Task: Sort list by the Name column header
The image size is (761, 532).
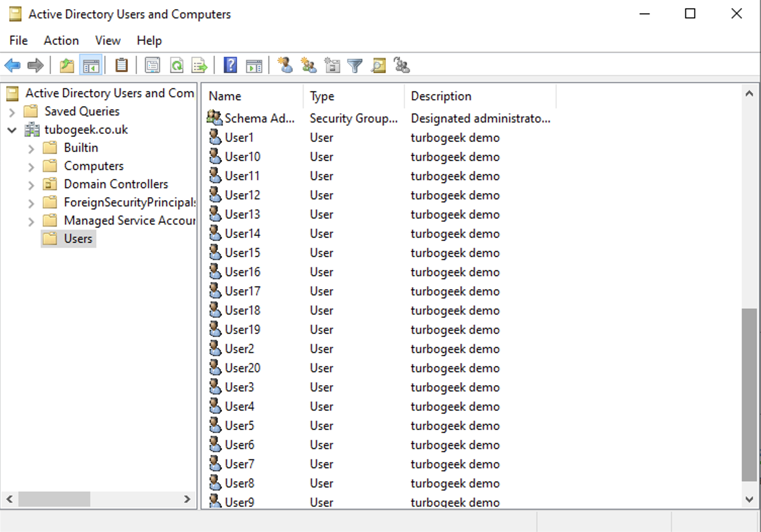Action: [x=225, y=96]
